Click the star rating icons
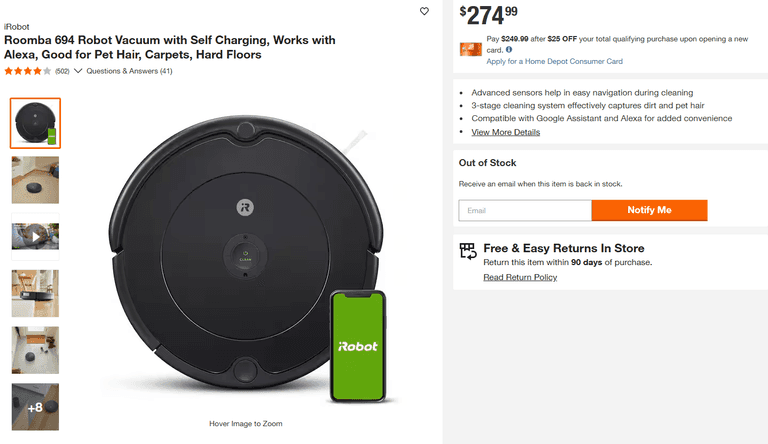The image size is (768, 444). [x=28, y=71]
